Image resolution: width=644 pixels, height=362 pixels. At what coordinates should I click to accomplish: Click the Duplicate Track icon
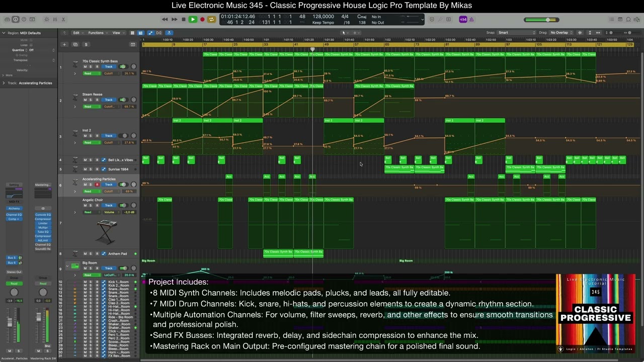[x=75, y=44]
